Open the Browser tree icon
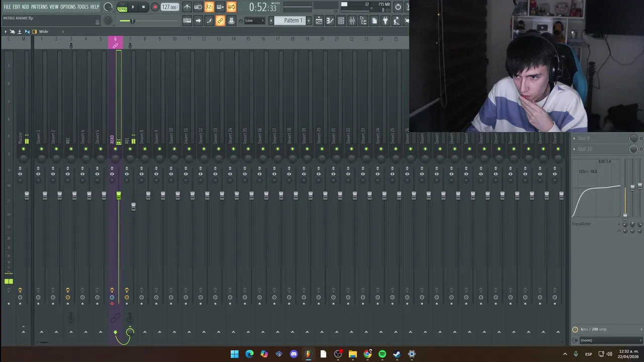 coord(363,21)
